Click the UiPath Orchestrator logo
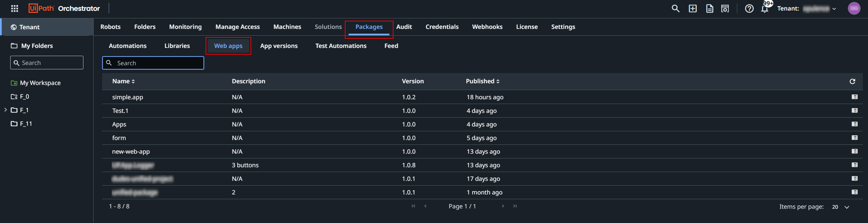This screenshot has height=223, width=868. (x=64, y=8)
